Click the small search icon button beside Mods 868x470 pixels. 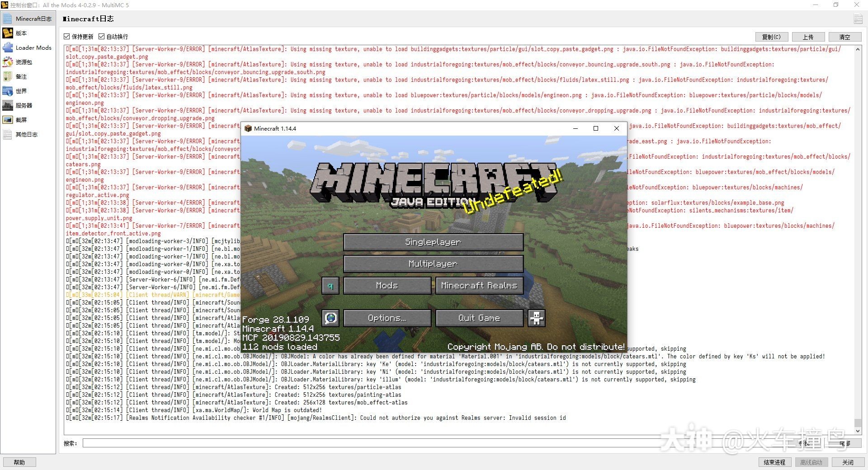click(330, 286)
